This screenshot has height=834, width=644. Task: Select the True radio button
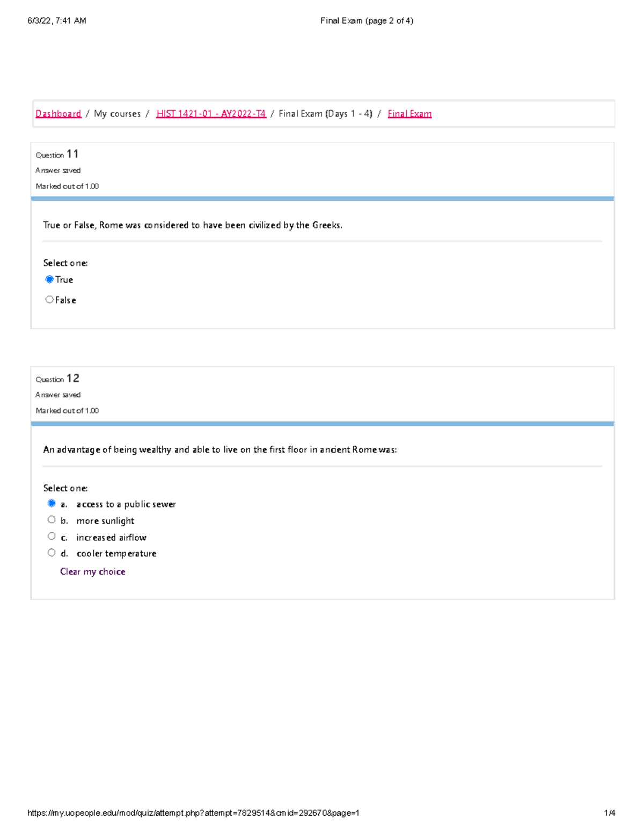pyautogui.click(x=50, y=279)
